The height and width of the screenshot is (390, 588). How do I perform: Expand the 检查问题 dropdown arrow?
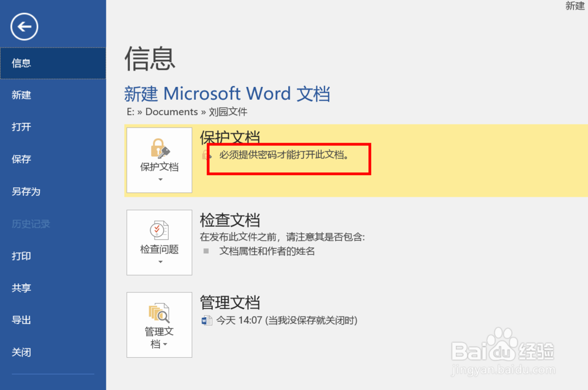click(161, 262)
